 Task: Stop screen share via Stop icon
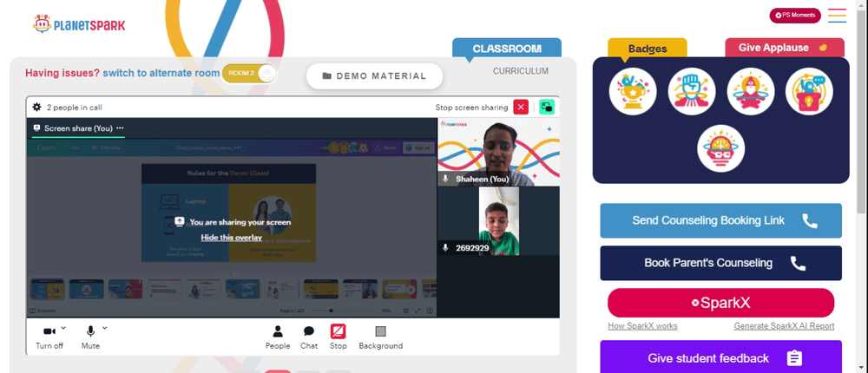tap(339, 331)
